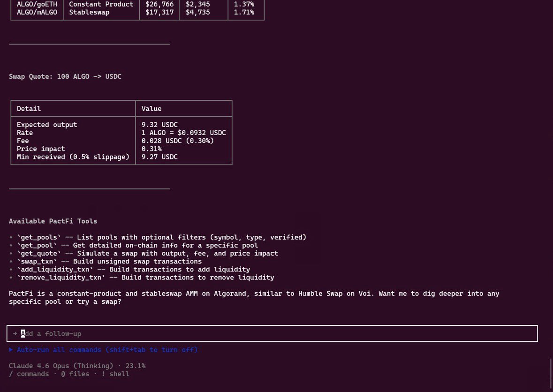Focus the 'Add a follow-up' input field
Viewport: 553px width, 392px height.
point(272,333)
